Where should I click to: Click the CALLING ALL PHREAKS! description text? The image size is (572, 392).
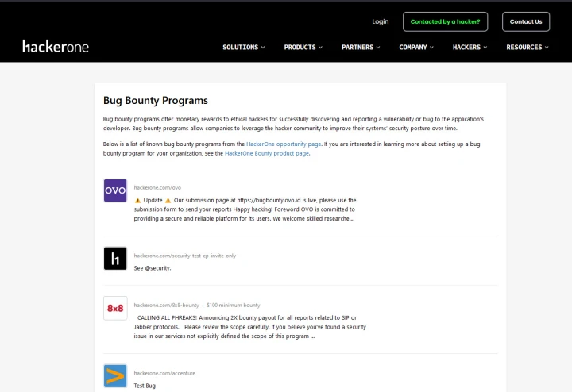(250, 327)
